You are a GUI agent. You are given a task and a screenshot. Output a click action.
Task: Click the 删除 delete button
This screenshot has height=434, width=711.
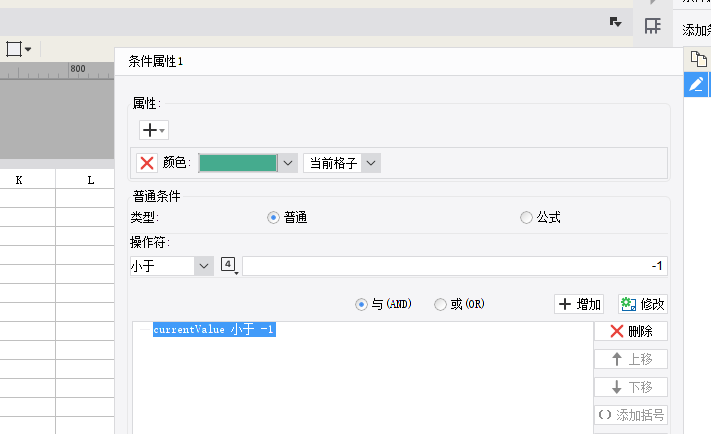pos(631,331)
